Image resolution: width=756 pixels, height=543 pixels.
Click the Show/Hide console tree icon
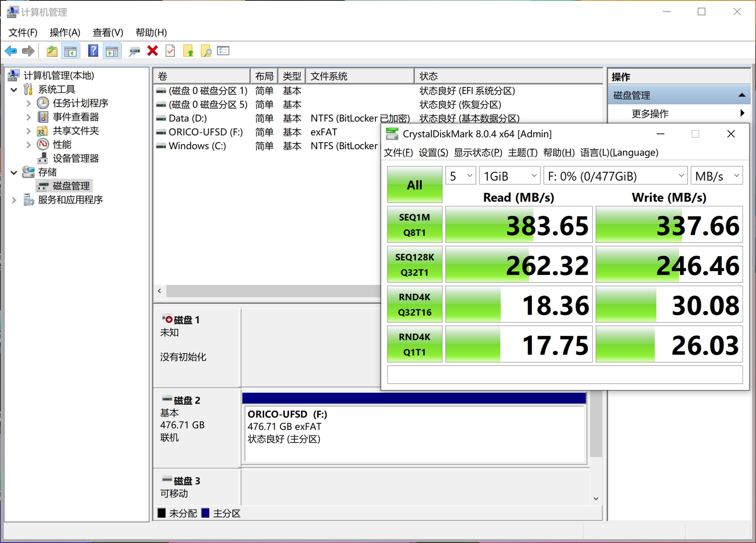(70, 51)
